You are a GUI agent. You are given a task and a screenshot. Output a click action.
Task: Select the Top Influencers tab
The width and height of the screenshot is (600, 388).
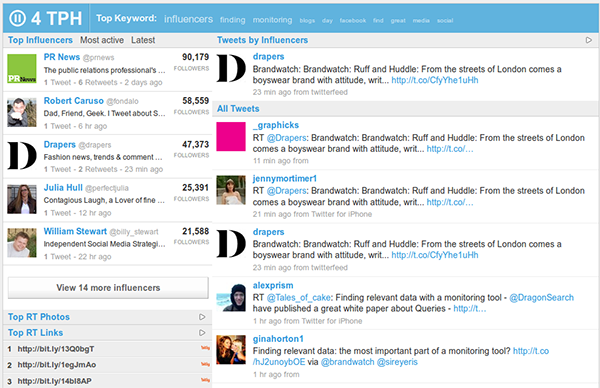click(40, 40)
